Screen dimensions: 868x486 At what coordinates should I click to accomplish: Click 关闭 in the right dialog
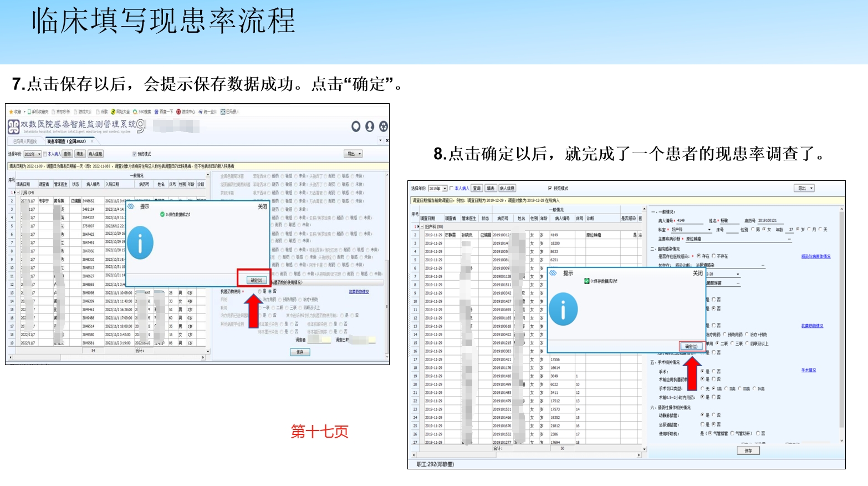tap(697, 273)
